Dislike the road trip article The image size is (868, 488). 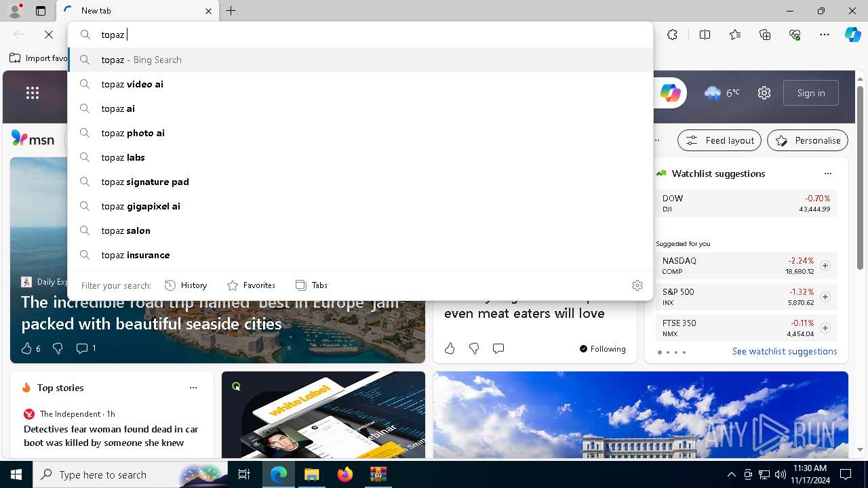click(x=58, y=348)
